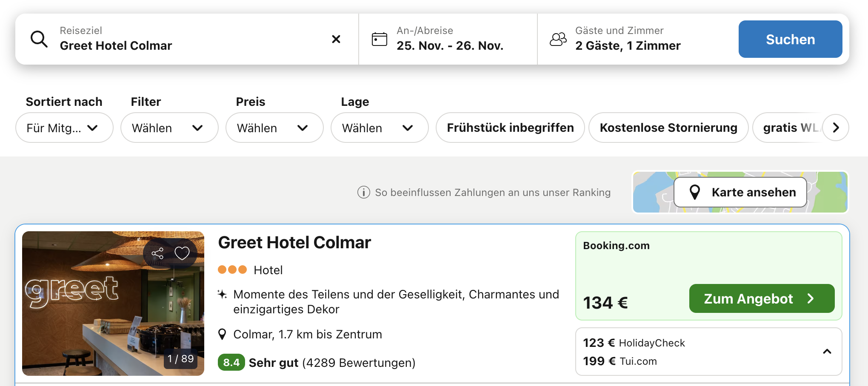Toggle Frühstück inbegriffen filter
The height and width of the screenshot is (386, 868).
510,128
